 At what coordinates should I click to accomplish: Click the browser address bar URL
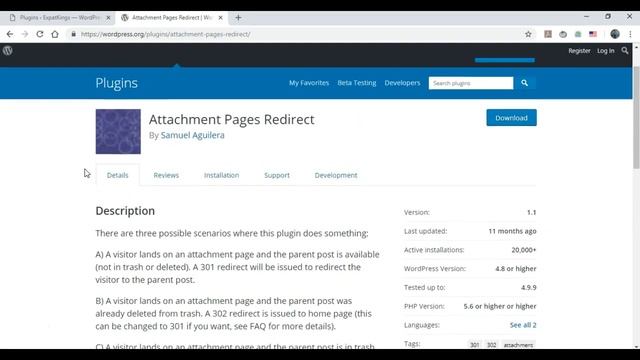point(166,34)
